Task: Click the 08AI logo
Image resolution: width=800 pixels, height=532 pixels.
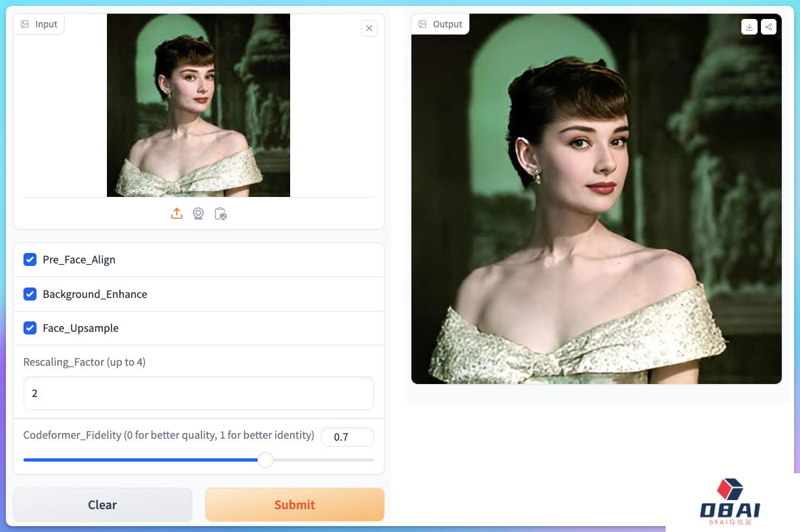Action: click(730, 503)
